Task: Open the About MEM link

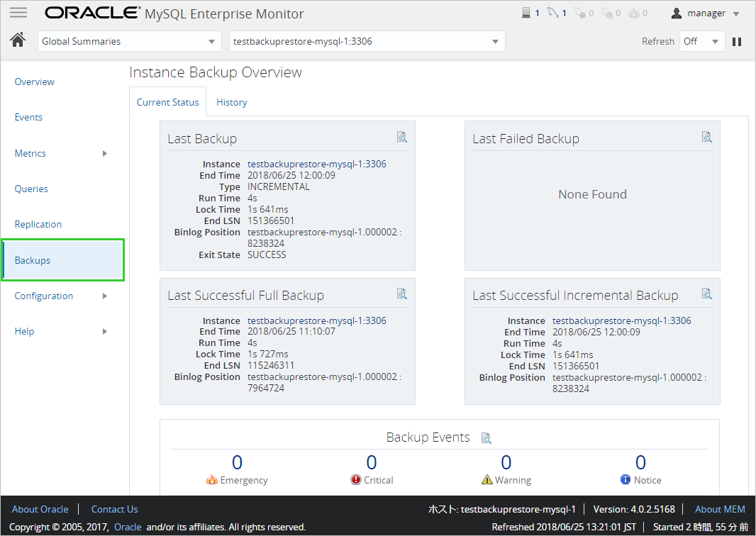Action: [720, 509]
